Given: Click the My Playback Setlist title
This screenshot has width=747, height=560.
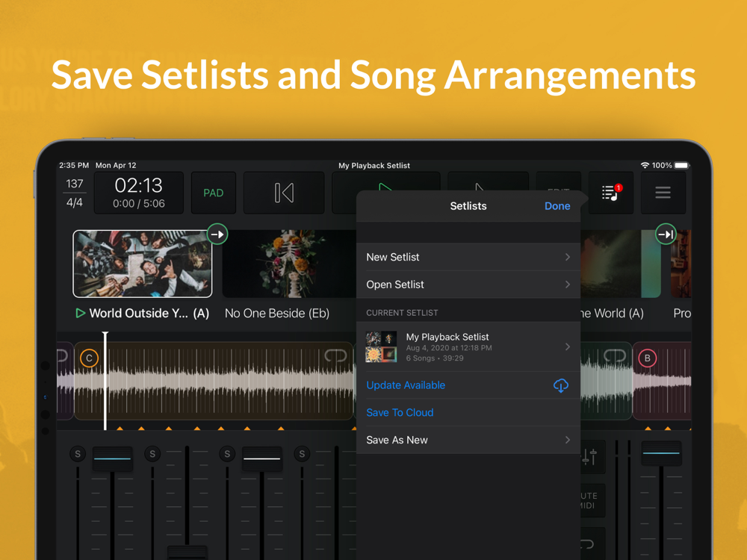Looking at the screenshot, I should 374,166.
